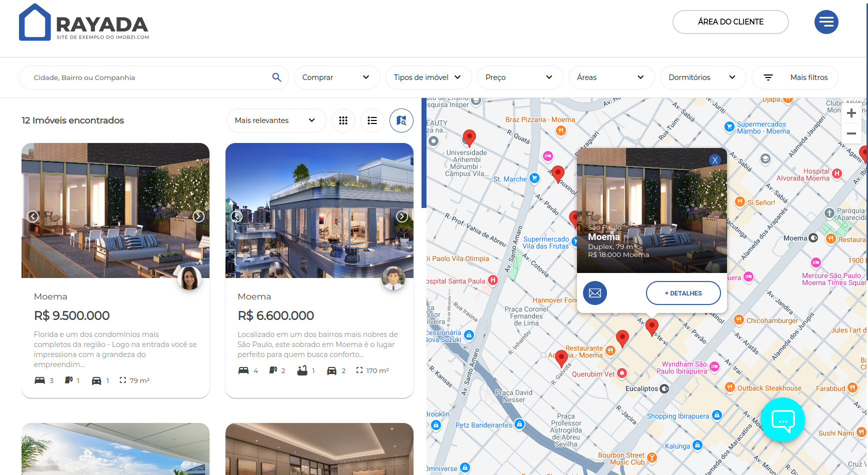Select map pin below the popup arrow
Screen dimensions: 868x475
coord(651,327)
